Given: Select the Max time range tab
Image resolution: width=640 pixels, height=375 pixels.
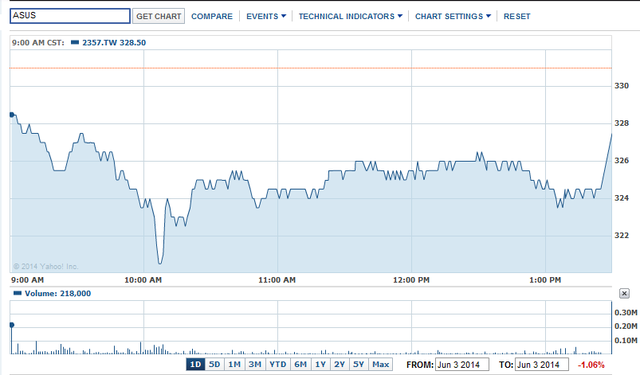Looking at the screenshot, I should coord(380,364).
